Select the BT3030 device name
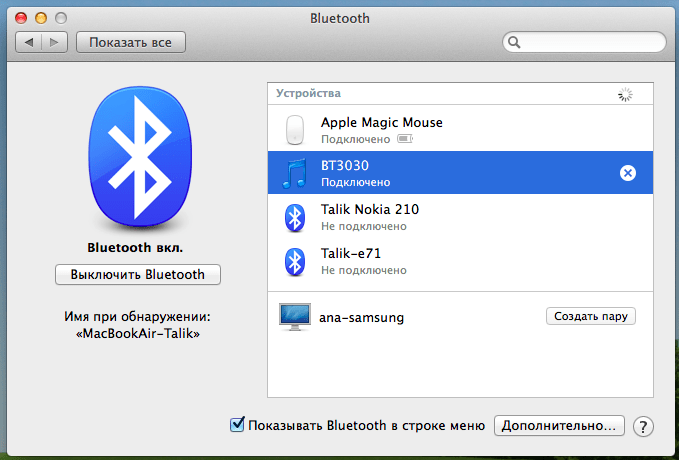Viewport: 679px width, 460px height. [345, 165]
